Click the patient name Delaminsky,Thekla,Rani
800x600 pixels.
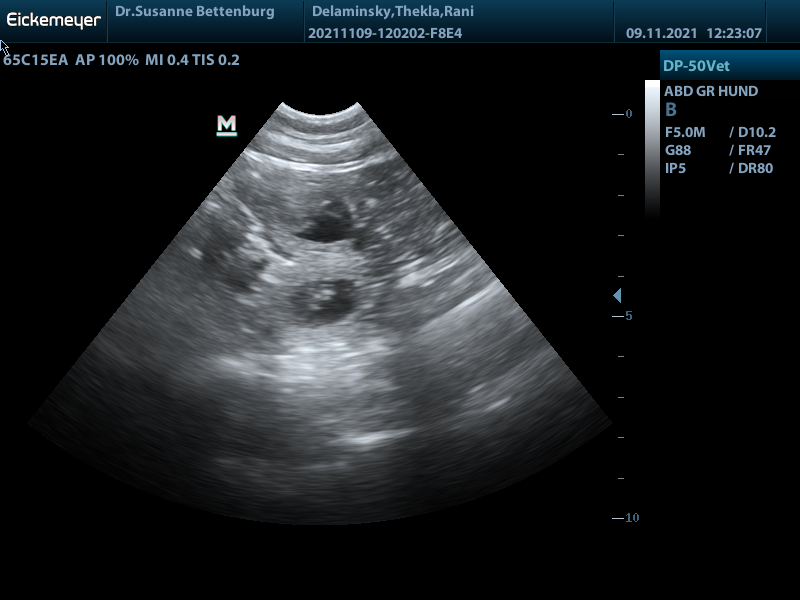tap(392, 12)
